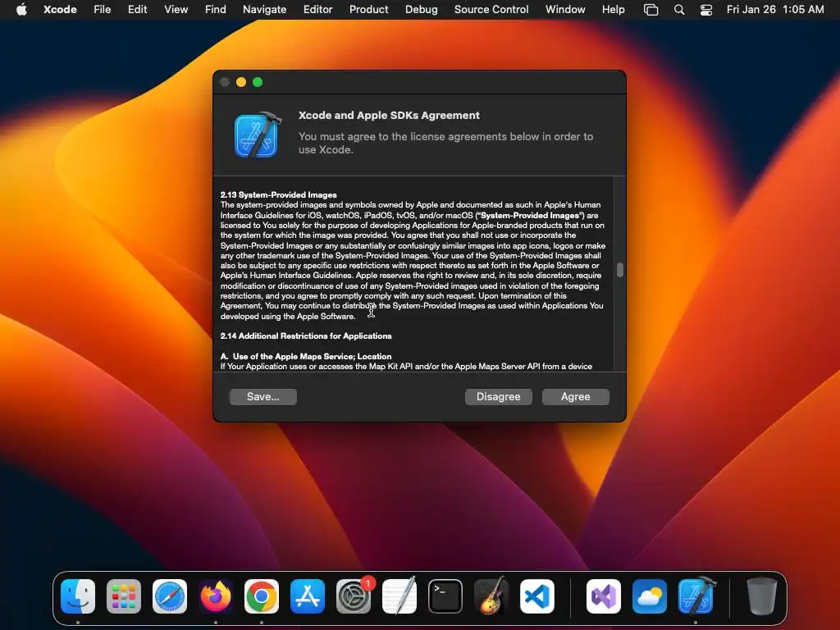The image size is (840, 630).
Task: Open the View menu
Action: pos(176,9)
